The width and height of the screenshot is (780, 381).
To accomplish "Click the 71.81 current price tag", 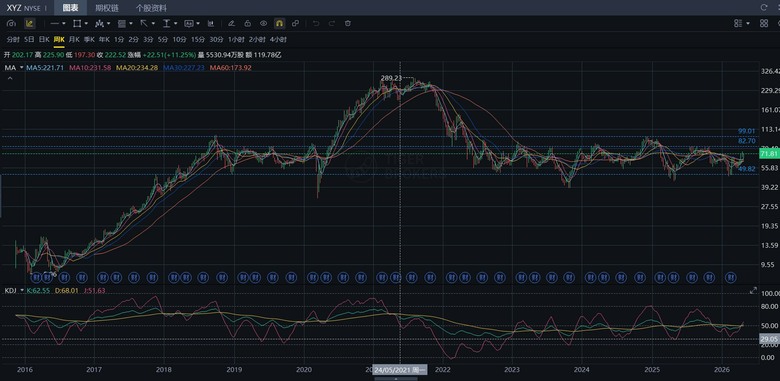I will [x=769, y=154].
